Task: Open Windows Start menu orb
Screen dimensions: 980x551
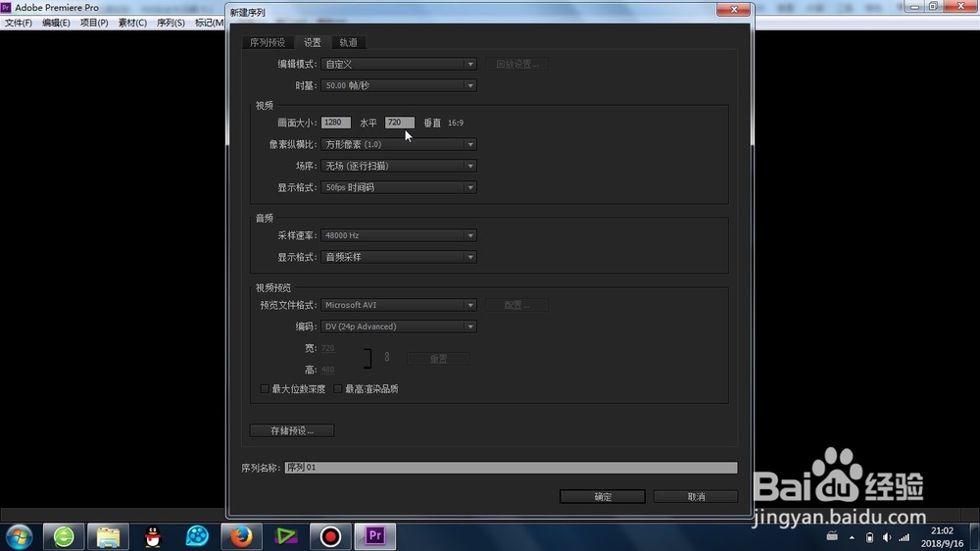Action: click(19, 536)
